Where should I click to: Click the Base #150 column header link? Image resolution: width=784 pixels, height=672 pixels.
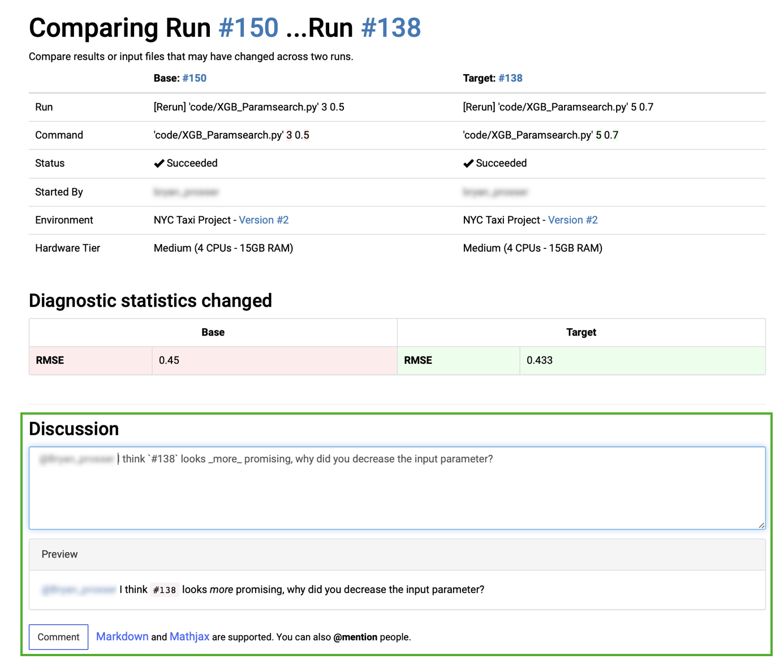coord(194,78)
